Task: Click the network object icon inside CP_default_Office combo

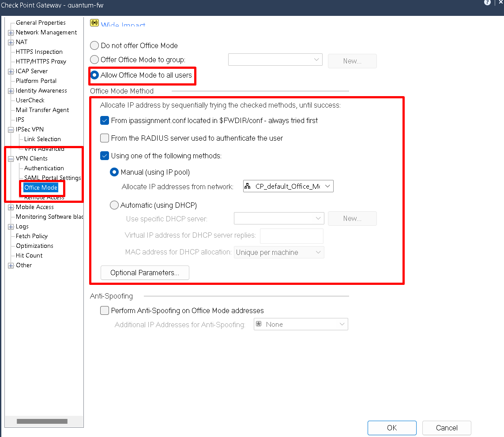Action: (x=248, y=186)
